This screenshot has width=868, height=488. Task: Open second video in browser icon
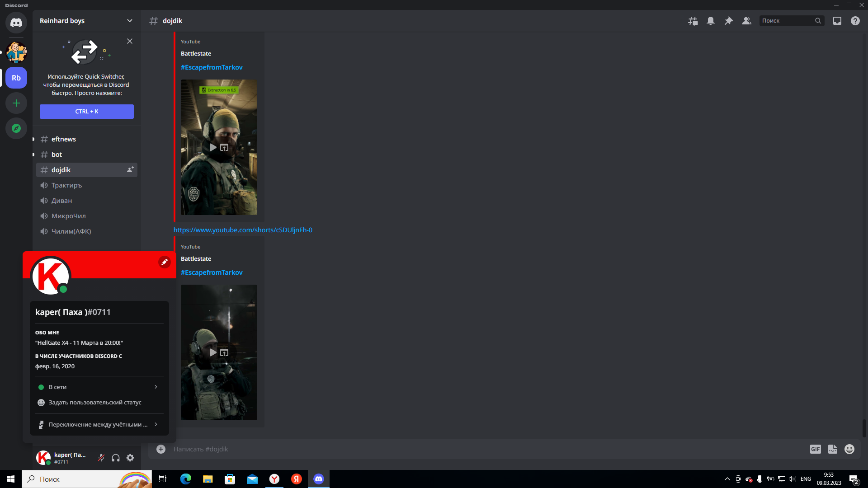[224, 352]
